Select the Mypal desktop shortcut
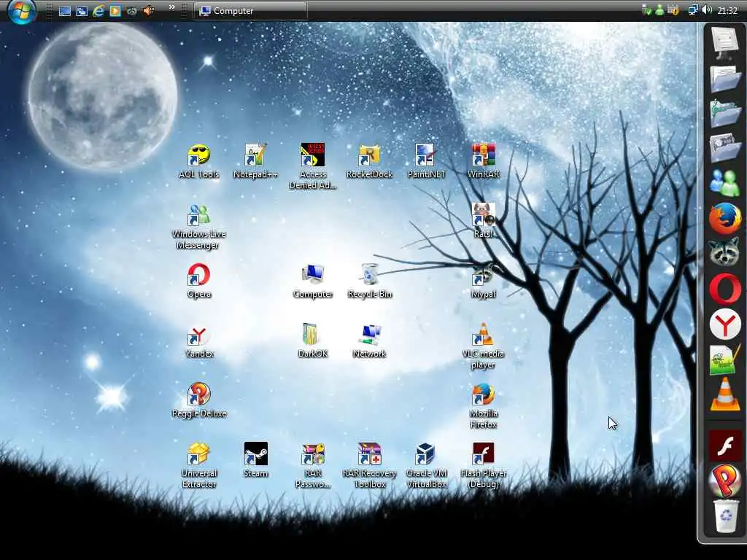Image resolution: width=747 pixels, height=560 pixels. tap(483, 281)
